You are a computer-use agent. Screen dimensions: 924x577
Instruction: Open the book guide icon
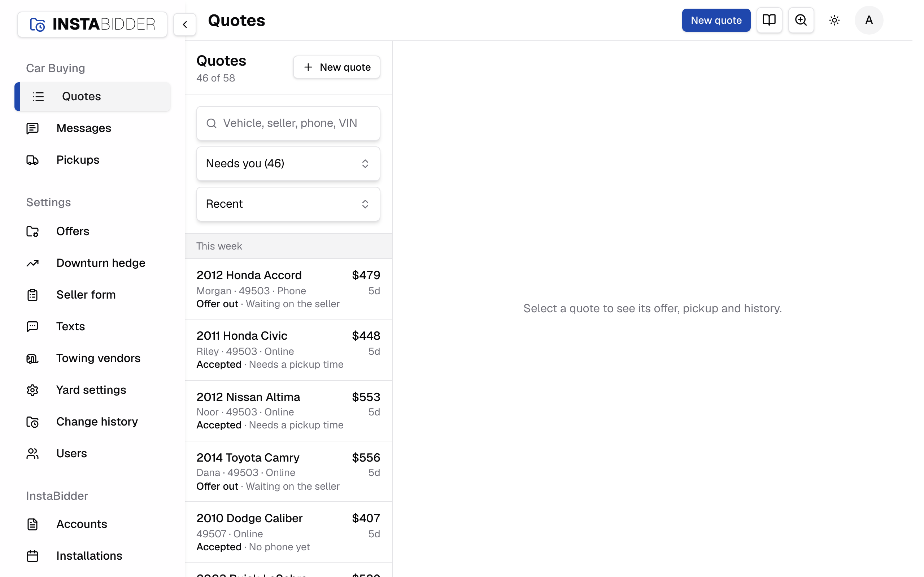(769, 20)
